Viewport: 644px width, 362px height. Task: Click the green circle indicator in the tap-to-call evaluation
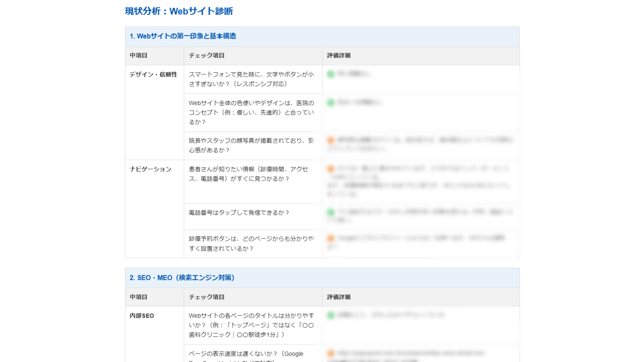tap(330, 212)
